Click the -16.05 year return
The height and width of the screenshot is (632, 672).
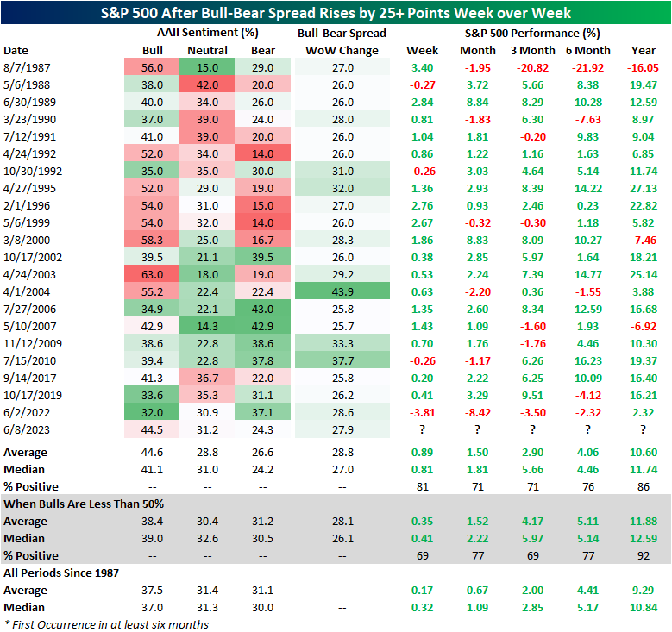point(643,68)
